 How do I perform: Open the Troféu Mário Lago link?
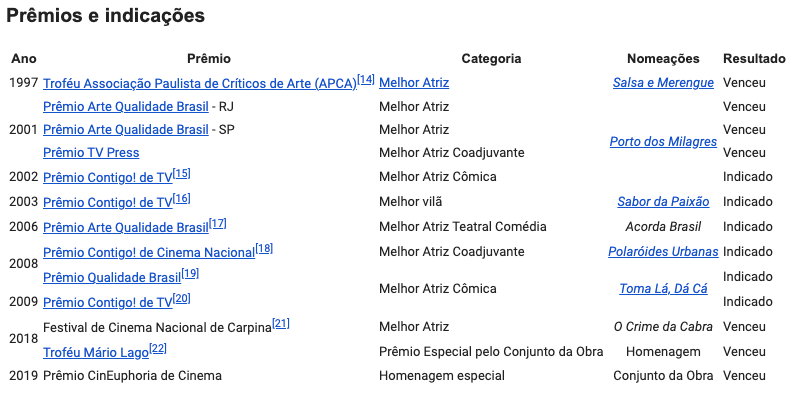(96, 352)
